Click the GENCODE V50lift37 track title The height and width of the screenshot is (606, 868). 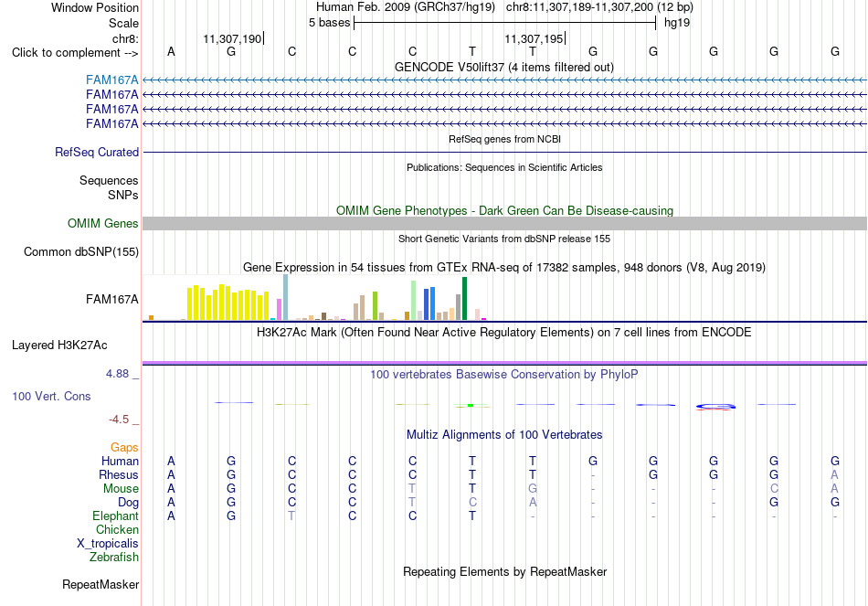[x=503, y=67]
